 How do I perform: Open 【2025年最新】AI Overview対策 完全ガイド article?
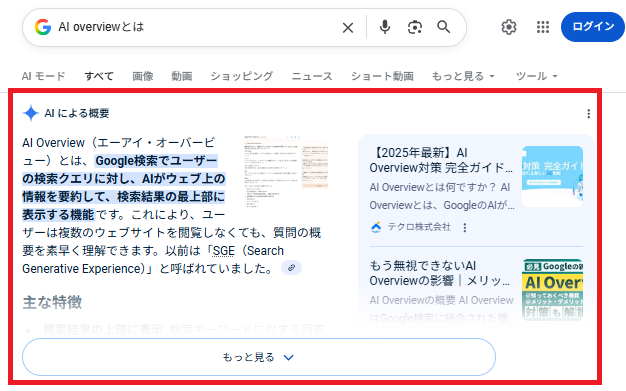pos(441,160)
